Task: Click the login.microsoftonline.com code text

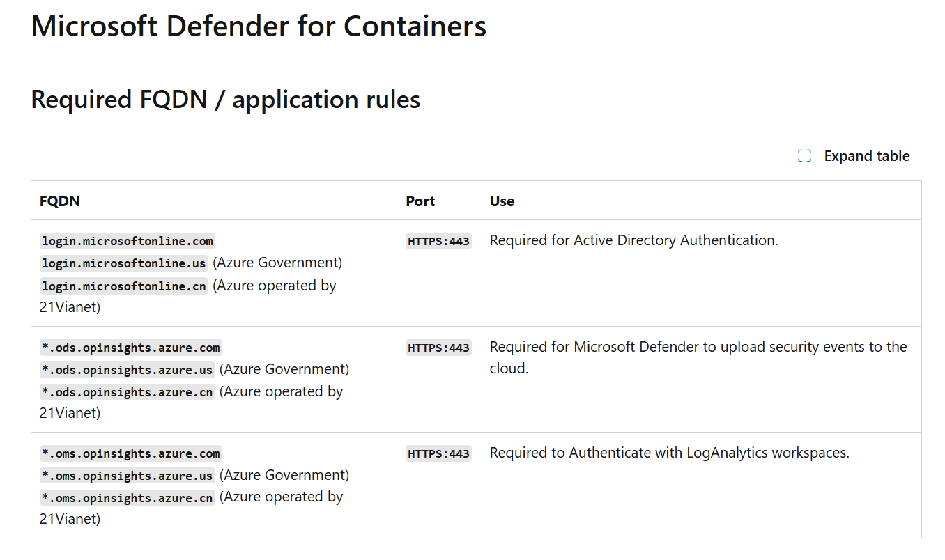Action: click(x=127, y=241)
